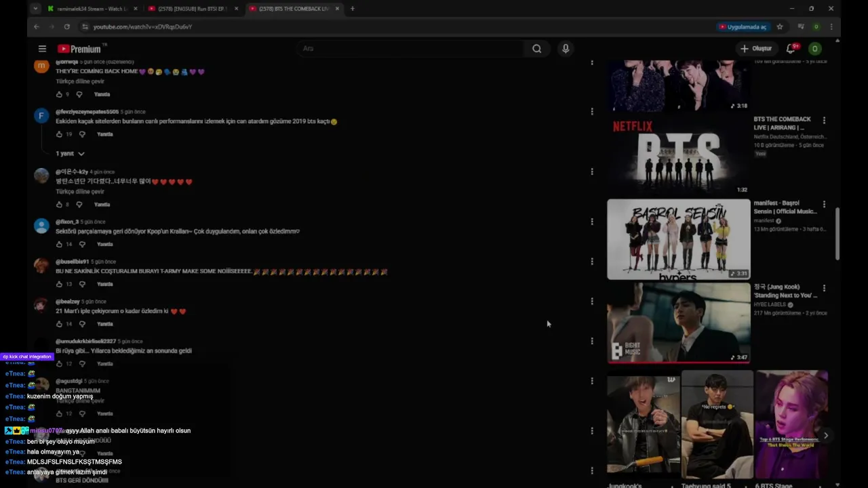Open options for the buseilbis91 comment
The height and width of the screenshot is (488, 868).
click(x=592, y=262)
